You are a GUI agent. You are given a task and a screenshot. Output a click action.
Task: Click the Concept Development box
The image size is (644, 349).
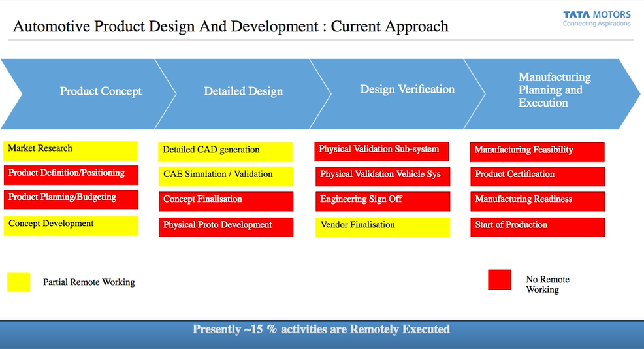point(71,225)
